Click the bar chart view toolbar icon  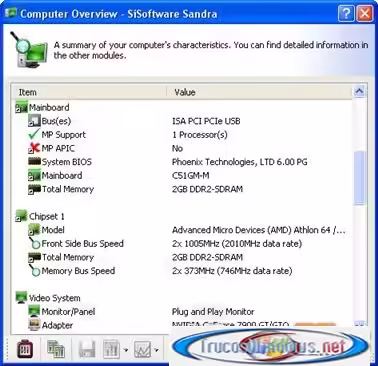(x=111, y=349)
